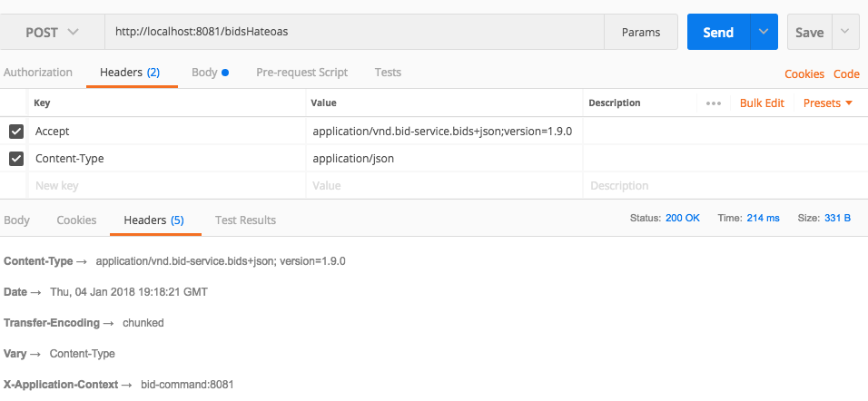Open the Cookies link at right
This screenshot has width=868, height=401.
[x=804, y=74]
